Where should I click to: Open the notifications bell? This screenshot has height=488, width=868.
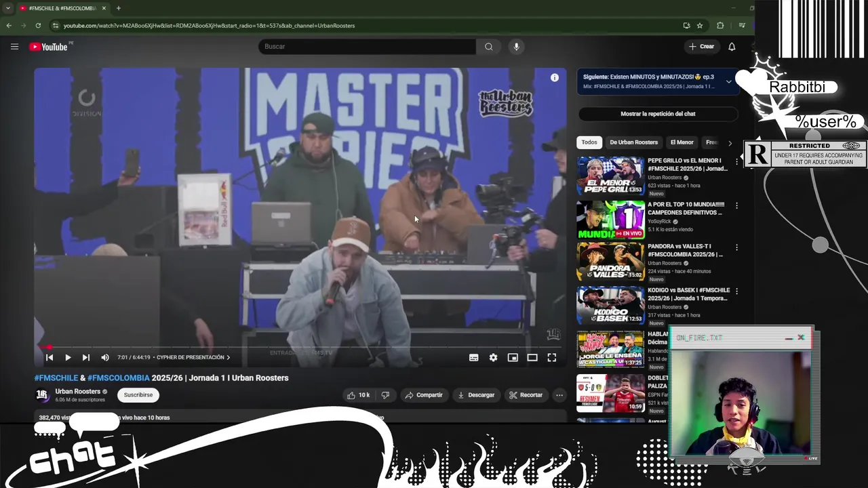pyautogui.click(x=732, y=47)
